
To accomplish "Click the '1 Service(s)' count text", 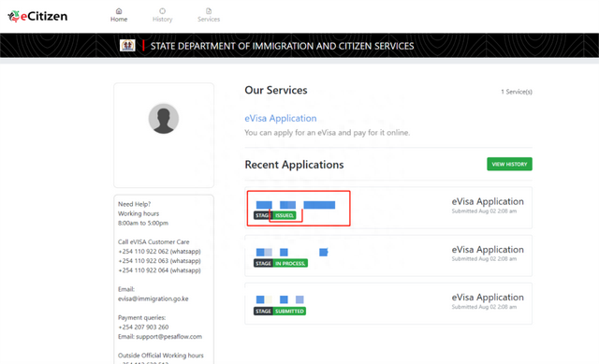I will click(x=517, y=92).
